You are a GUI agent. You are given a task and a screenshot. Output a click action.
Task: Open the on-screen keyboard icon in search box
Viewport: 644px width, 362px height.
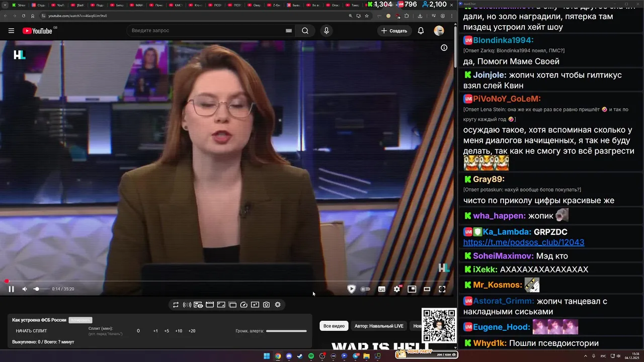(289, 31)
